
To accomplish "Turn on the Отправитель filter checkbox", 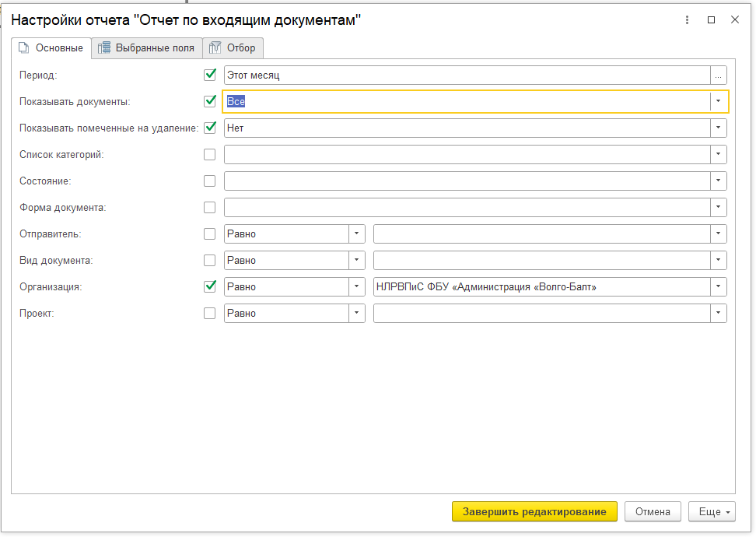I will [x=209, y=234].
